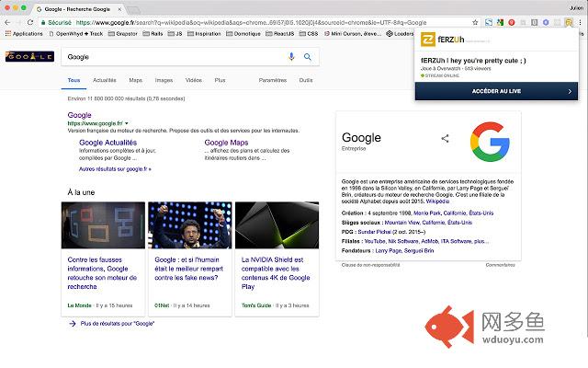Click the NVIDIA Shield news thumbnail
Image resolution: width=588 pixels, height=368 pixels.
pos(277,224)
